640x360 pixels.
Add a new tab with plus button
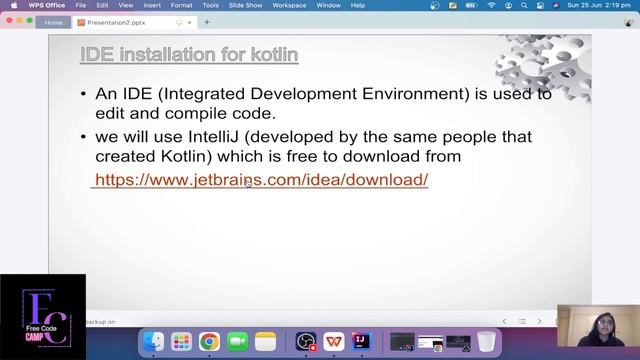[x=207, y=22]
